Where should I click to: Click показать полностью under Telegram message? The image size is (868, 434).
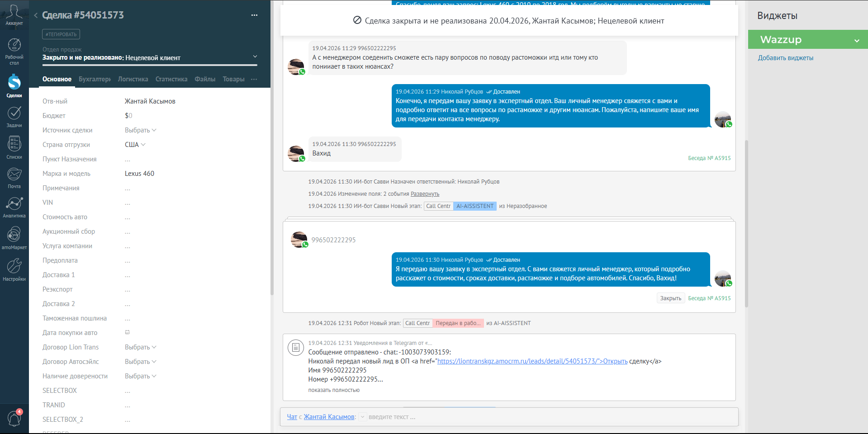[334, 390]
